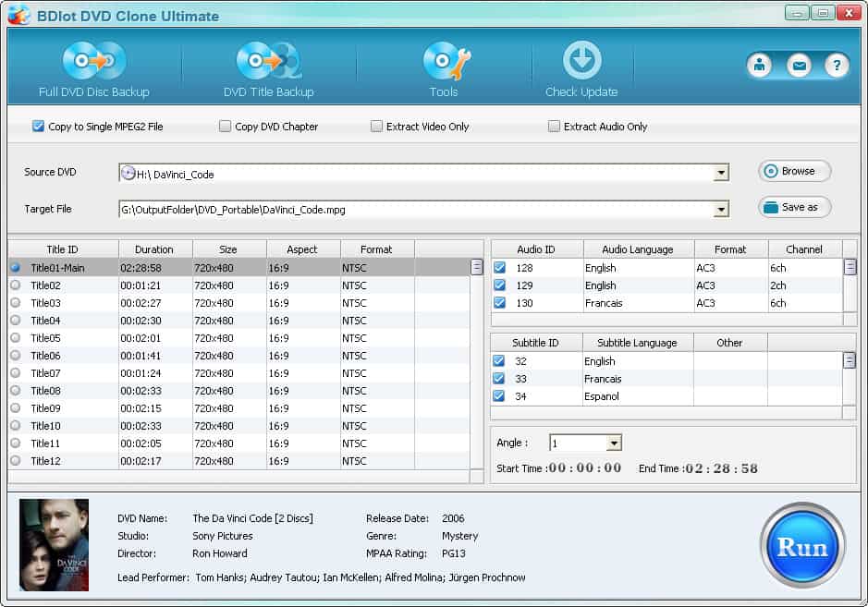Open help with question mark icon

point(837,66)
